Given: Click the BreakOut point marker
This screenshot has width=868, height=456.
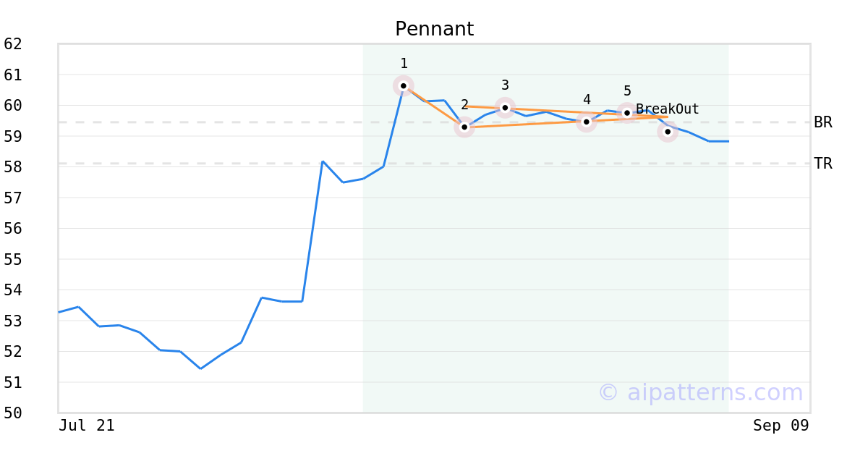Looking at the screenshot, I should 668,132.
